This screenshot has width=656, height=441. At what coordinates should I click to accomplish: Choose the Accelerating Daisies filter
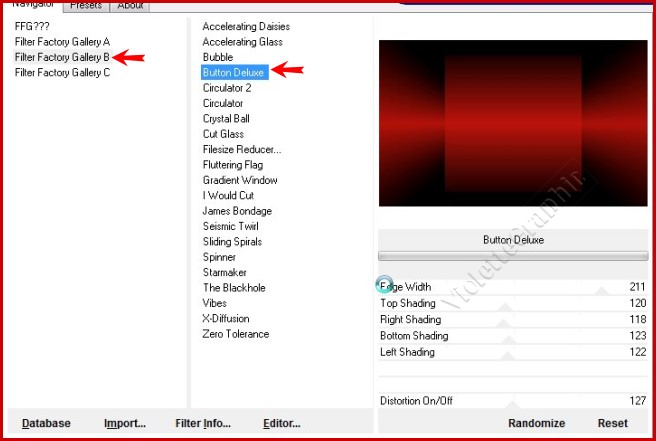point(246,26)
